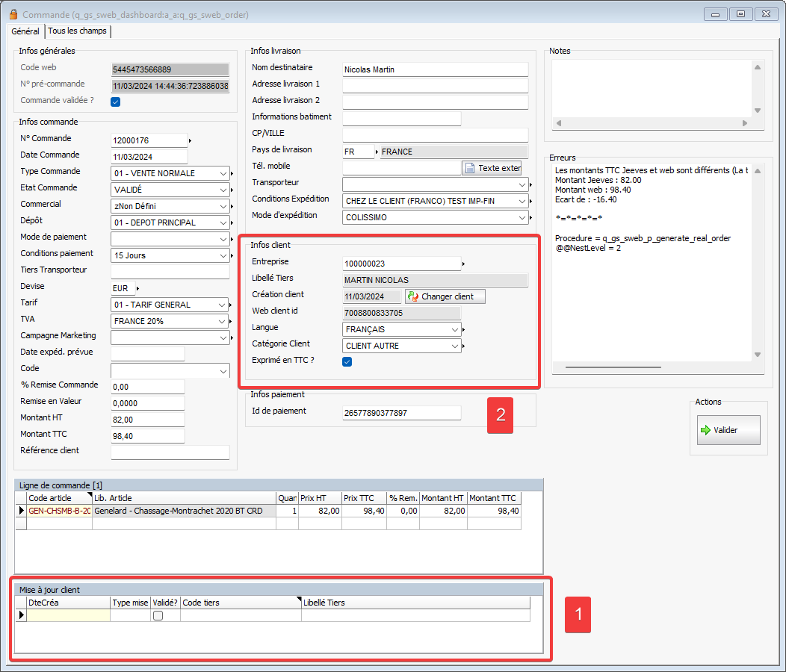Click the lock icon in title bar

pyautogui.click(x=13, y=14)
